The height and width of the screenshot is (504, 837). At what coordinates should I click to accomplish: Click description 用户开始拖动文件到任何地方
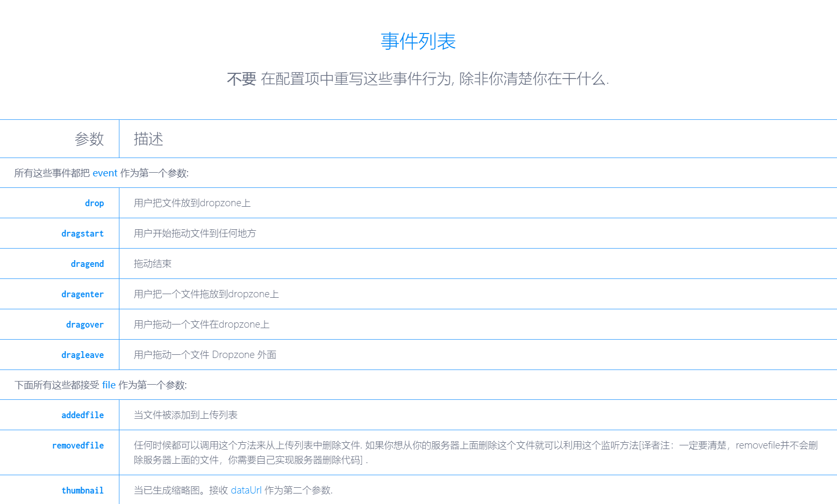pyautogui.click(x=195, y=233)
